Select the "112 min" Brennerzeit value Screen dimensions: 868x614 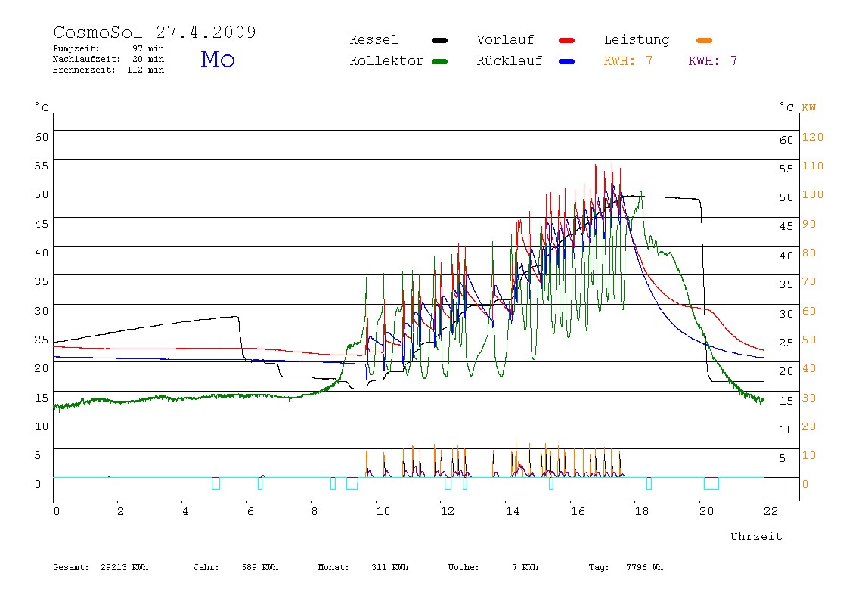(146, 70)
